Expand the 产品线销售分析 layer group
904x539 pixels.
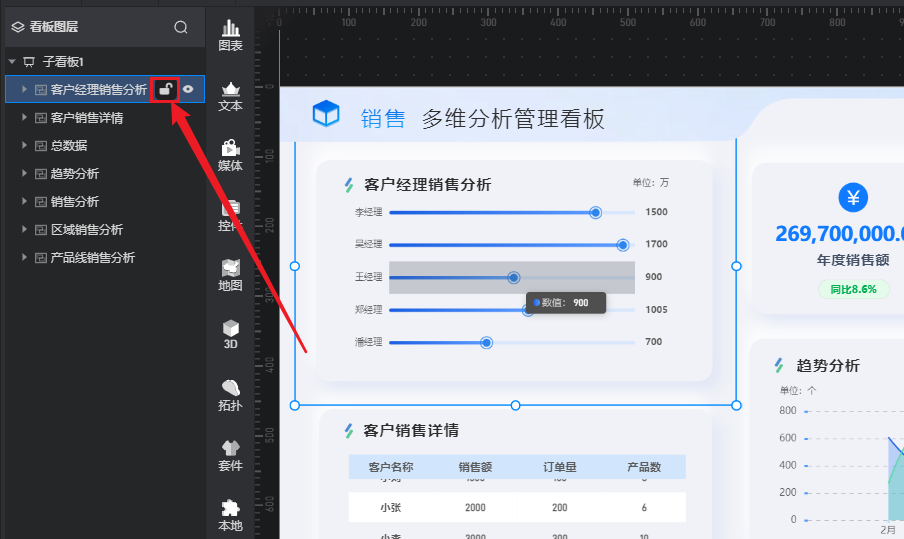pos(24,257)
